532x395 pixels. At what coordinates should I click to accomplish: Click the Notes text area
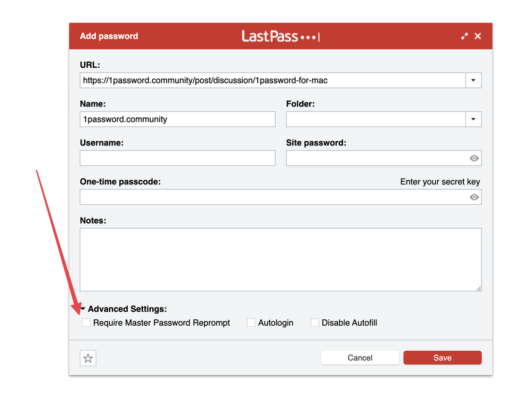280,259
